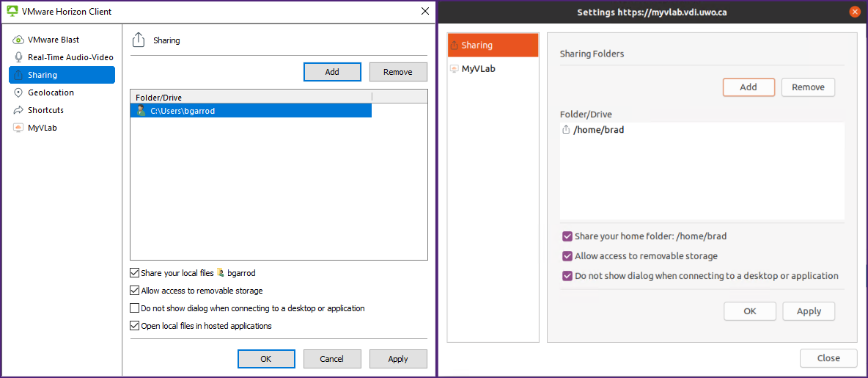This screenshot has height=378, width=868.
Task: Select the C:\Users\bgarrod folder row
Action: pos(251,111)
